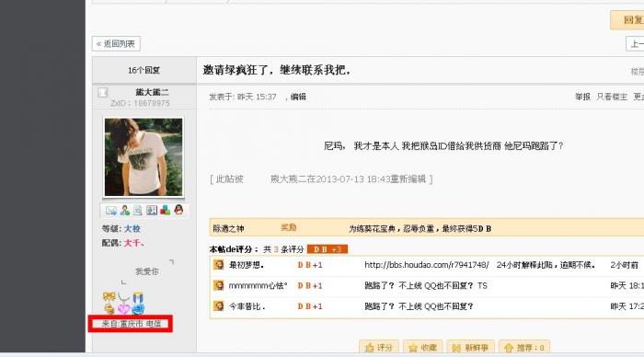Click ZxID : 18678975 text

pyautogui.click(x=140, y=103)
